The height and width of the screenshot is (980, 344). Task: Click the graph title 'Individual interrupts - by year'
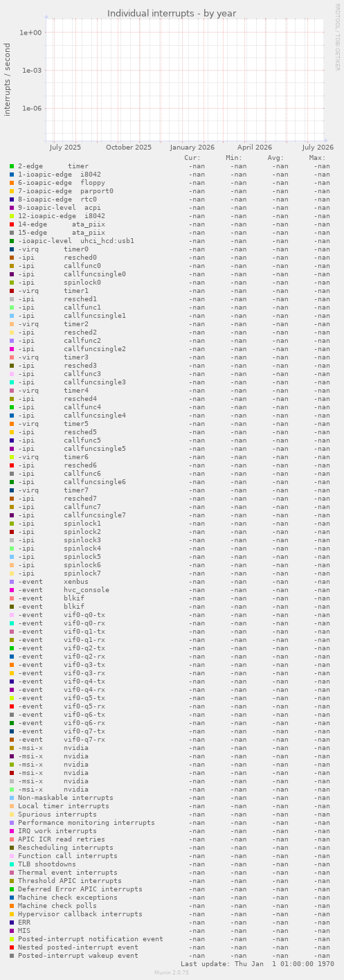[172, 13]
